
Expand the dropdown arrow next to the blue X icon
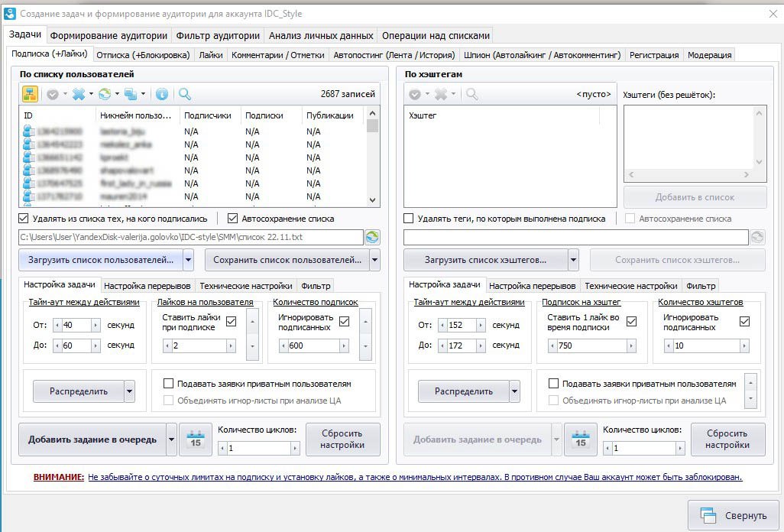tap(91, 94)
